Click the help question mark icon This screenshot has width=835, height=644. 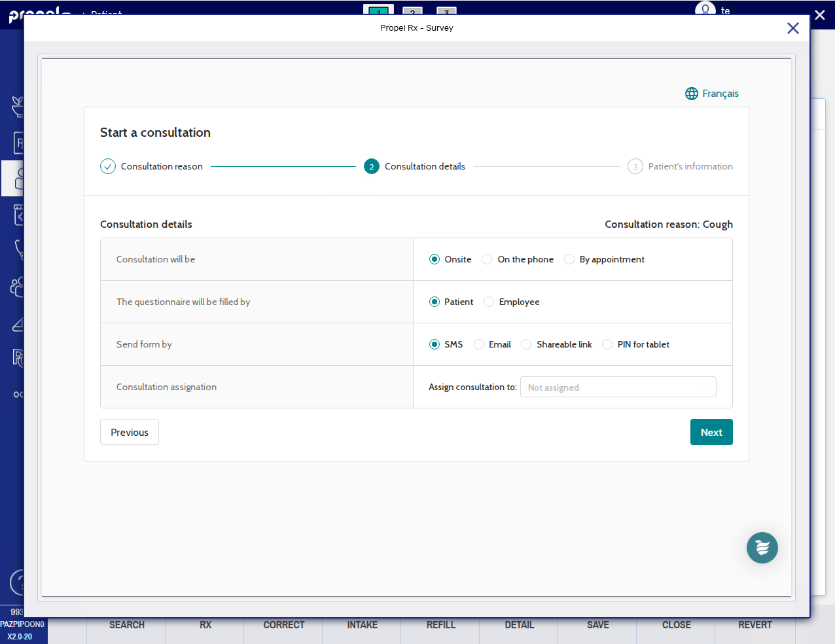[x=18, y=582]
